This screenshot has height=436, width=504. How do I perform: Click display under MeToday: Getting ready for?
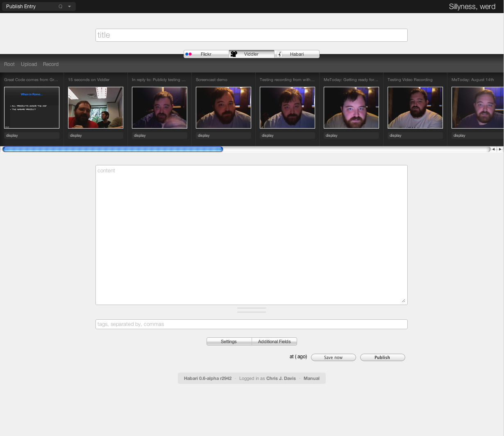pos(351,136)
